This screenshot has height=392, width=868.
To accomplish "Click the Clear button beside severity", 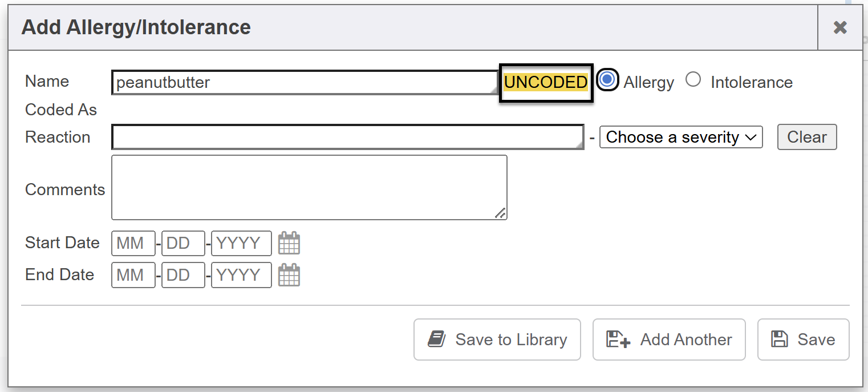I will [806, 137].
